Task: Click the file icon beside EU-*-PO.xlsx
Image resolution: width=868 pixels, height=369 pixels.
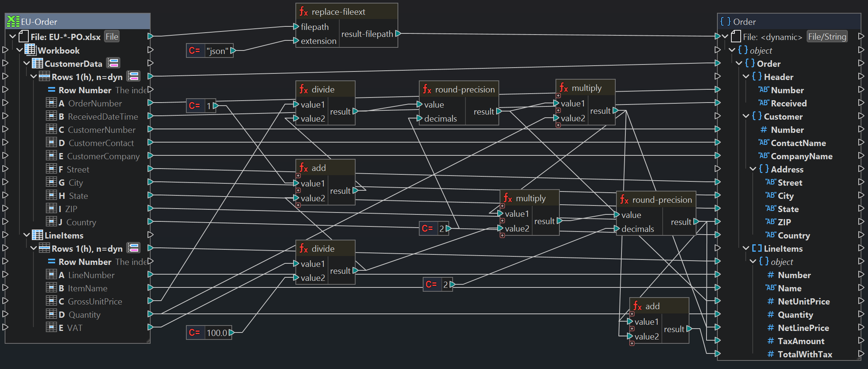Action: (24, 37)
